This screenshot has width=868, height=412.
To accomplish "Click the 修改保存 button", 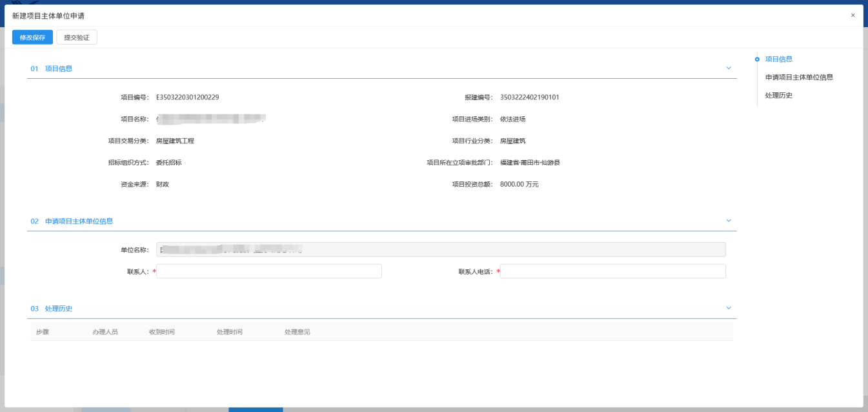I will point(32,37).
